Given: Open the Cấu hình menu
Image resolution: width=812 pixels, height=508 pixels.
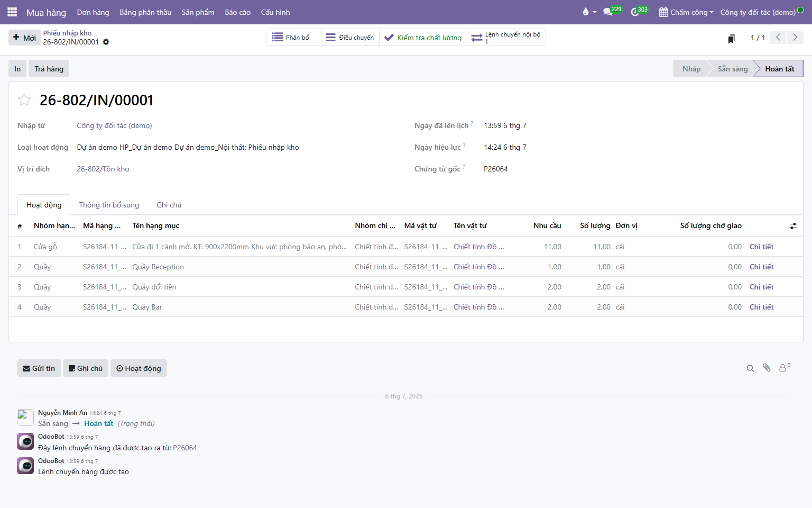Looking at the screenshot, I should coord(275,12).
